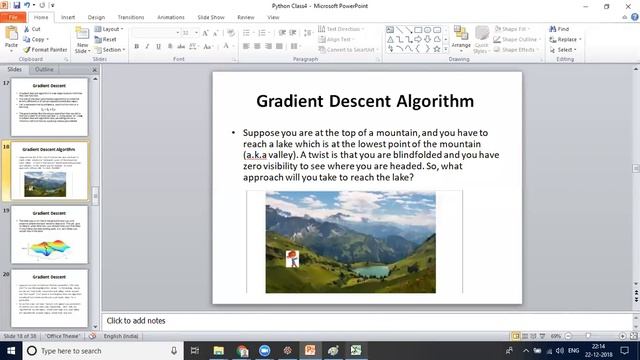The width and height of the screenshot is (640, 360).
Task: Decrease font size with shrink font icon
Action: [x=216, y=33]
